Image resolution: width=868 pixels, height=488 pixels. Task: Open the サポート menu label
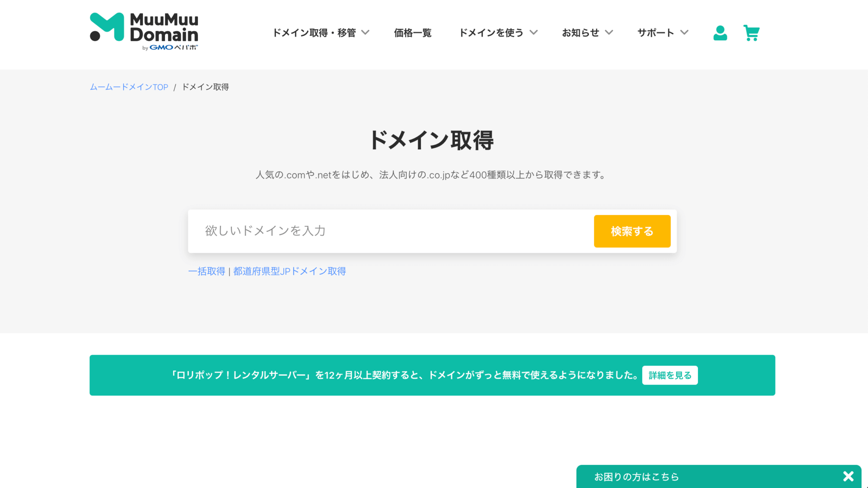click(x=655, y=33)
